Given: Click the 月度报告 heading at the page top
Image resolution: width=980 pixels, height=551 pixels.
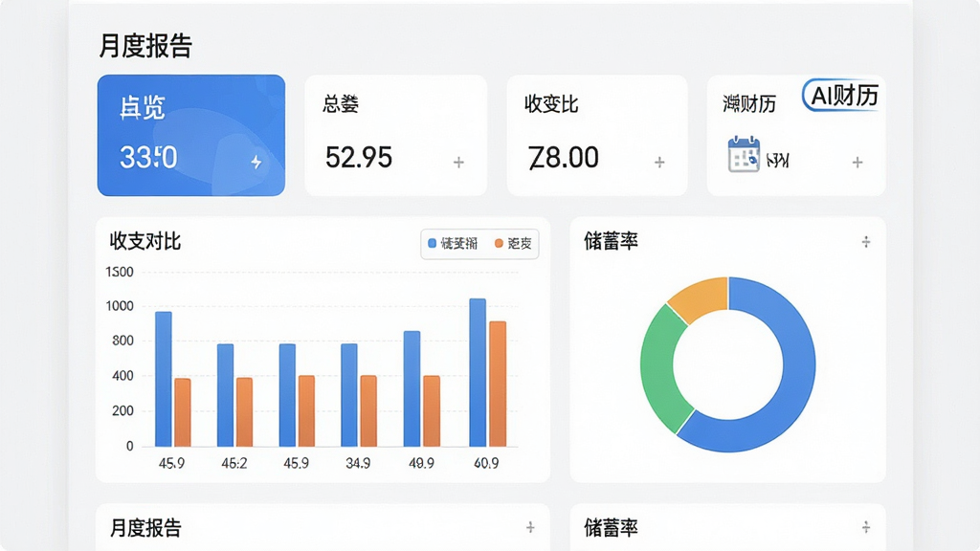Looking at the screenshot, I should [145, 46].
